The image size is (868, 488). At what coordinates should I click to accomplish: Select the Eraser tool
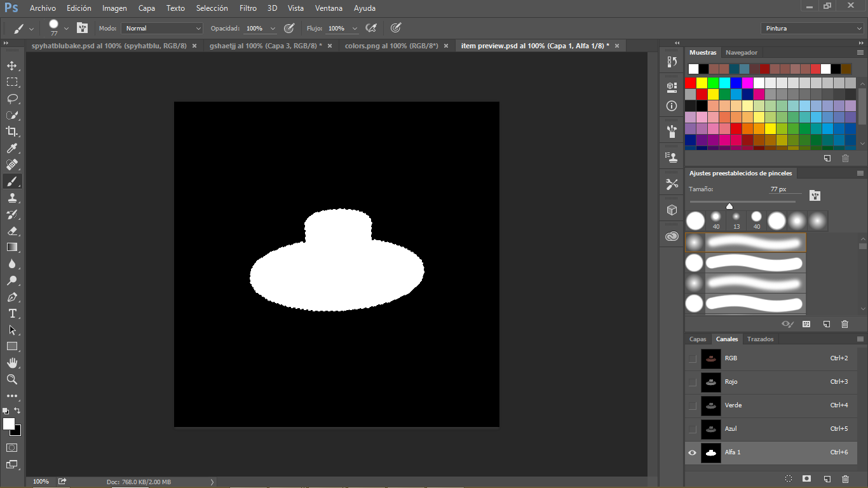11,231
